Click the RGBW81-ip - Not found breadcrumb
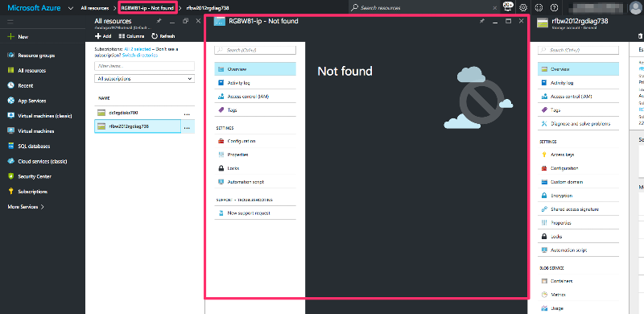Screen dimensions: 644x314 (x=147, y=8)
